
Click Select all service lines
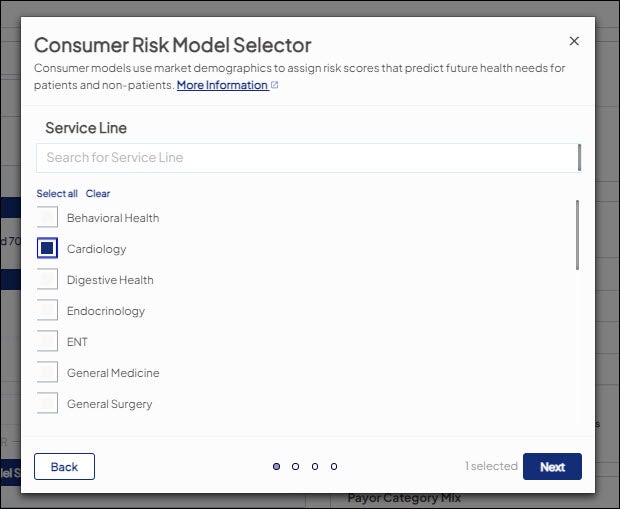tap(57, 194)
